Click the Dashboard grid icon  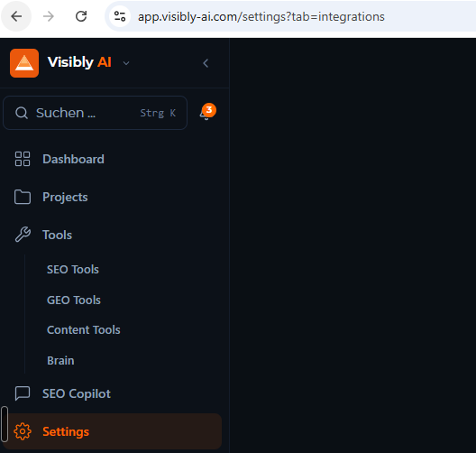tap(23, 159)
